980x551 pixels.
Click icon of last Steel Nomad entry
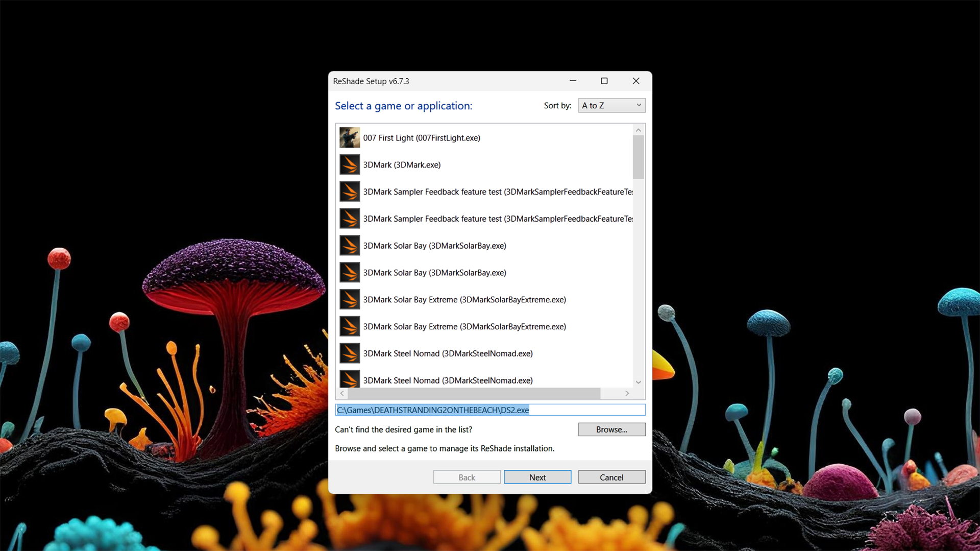(x=350, y=379)
